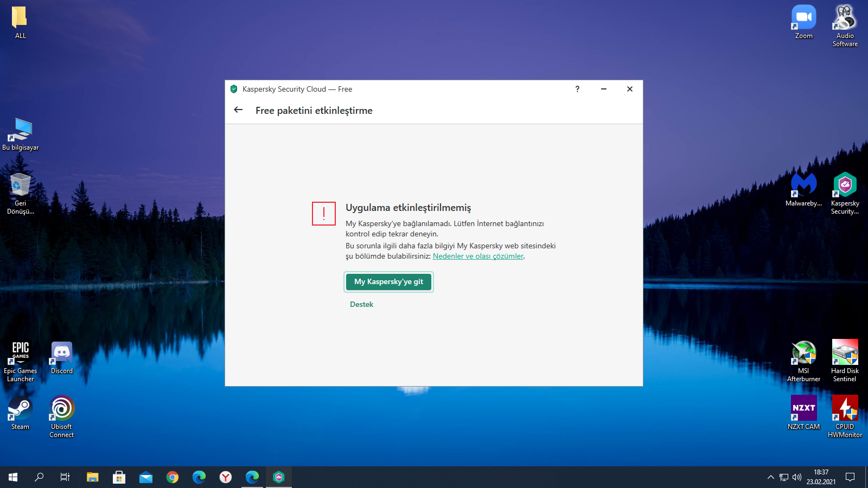Show hidden system tray icons
Viewport: 868px width, 488px height.
pos(770,477)
